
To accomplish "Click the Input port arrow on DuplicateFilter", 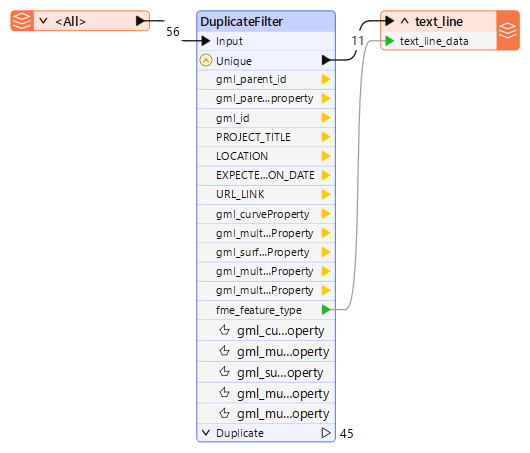I will 206,41.
